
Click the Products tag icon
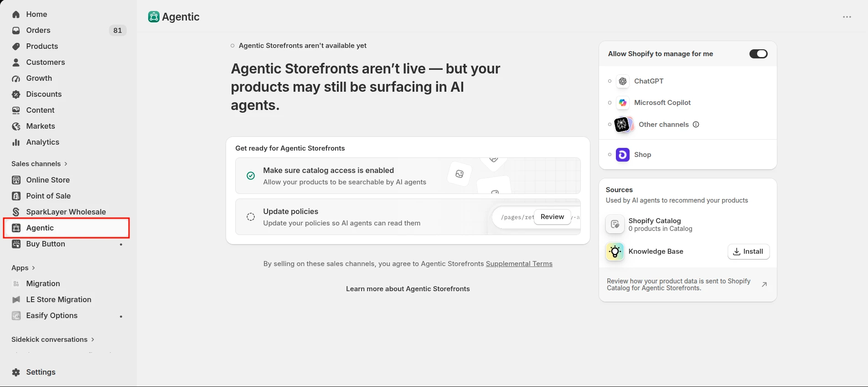(16, 47)
